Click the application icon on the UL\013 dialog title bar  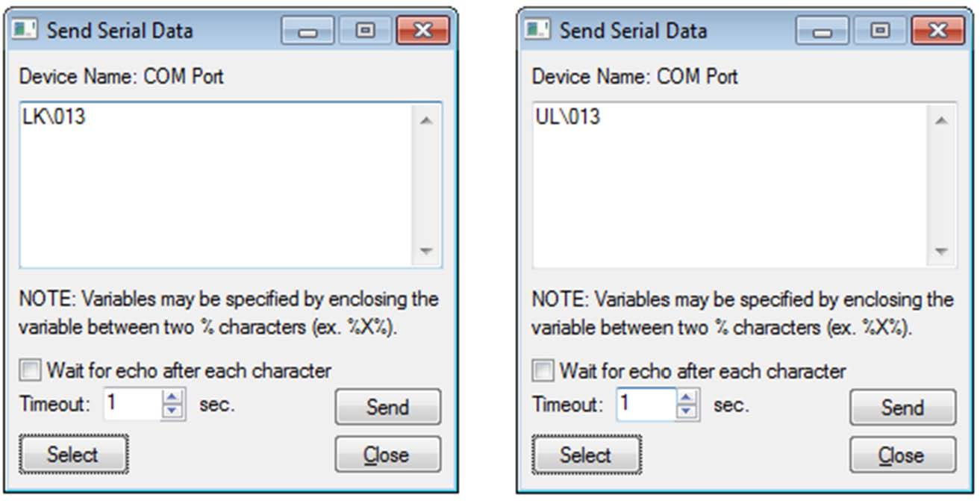(x=538, y=29)
